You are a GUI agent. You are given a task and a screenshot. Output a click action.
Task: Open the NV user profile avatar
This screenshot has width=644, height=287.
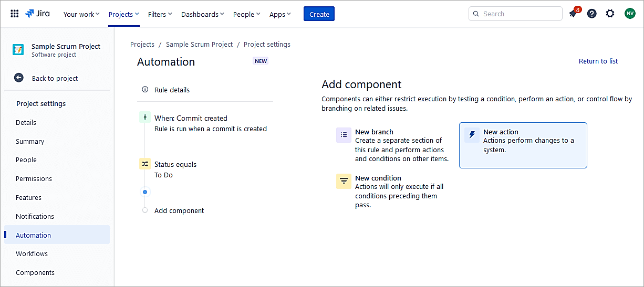point(629,14)
